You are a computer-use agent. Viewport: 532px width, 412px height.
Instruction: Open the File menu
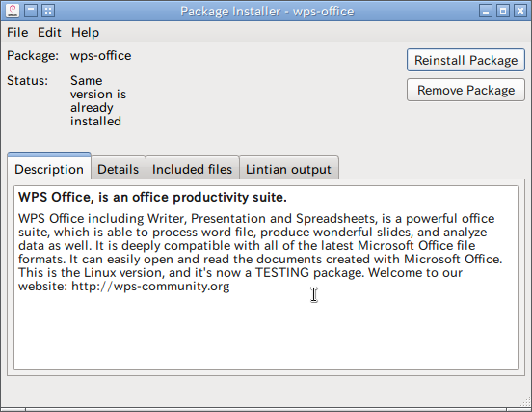point(17,33)
